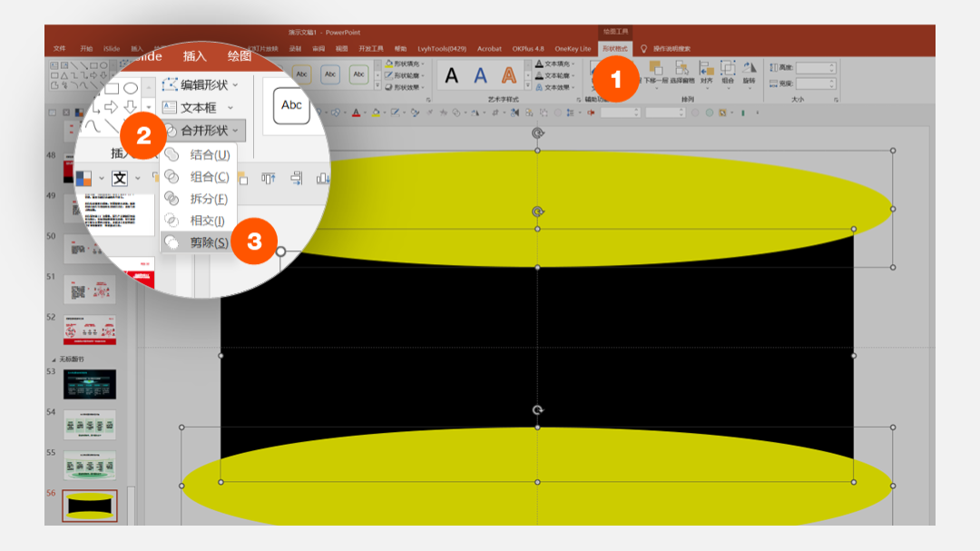Select slide 54 thumbnail
This screenshot has width=980, height=551.
point(89,425)
